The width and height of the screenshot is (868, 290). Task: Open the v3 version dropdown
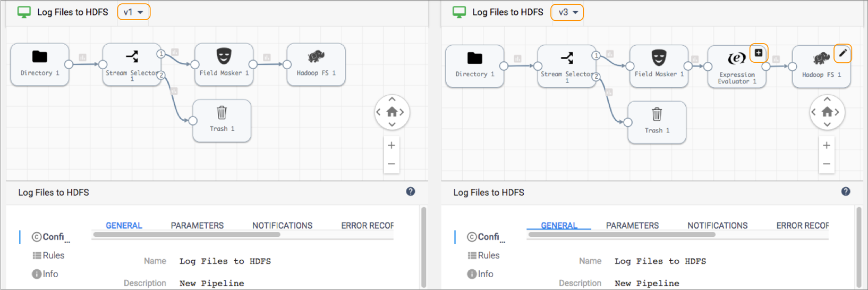tap(567, 12)
